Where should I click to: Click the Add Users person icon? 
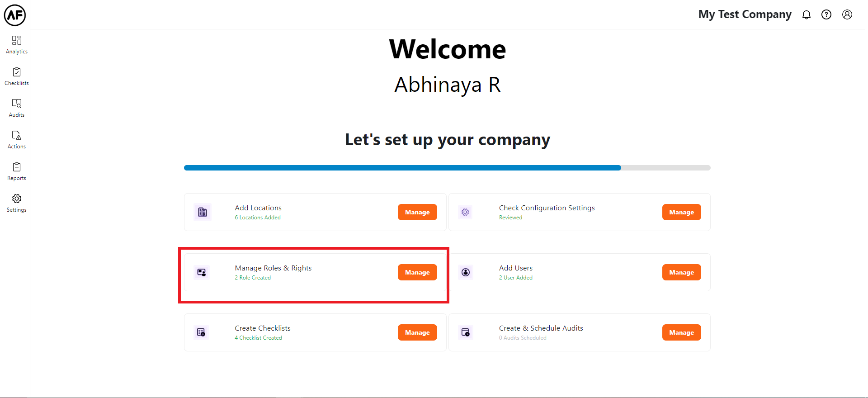pos(466,272)
